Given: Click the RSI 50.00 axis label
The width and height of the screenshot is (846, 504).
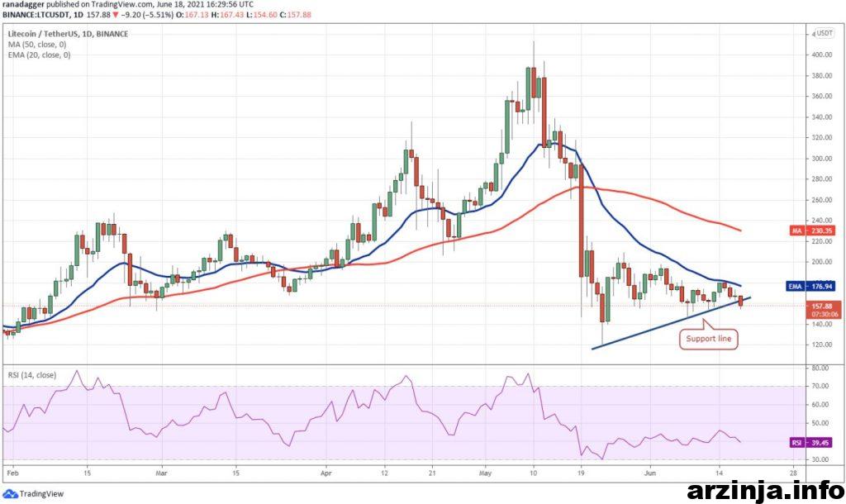Looking at the screenshot, I should coord(820,424).
